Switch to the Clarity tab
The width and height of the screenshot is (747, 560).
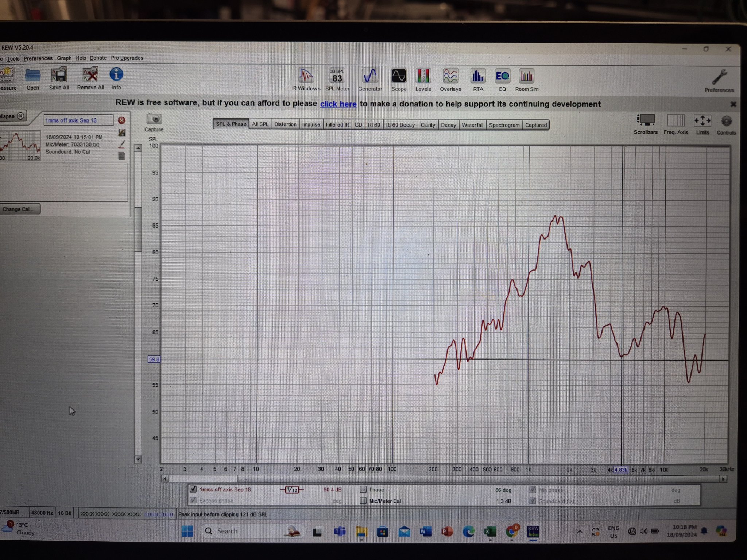pos(428,125)
